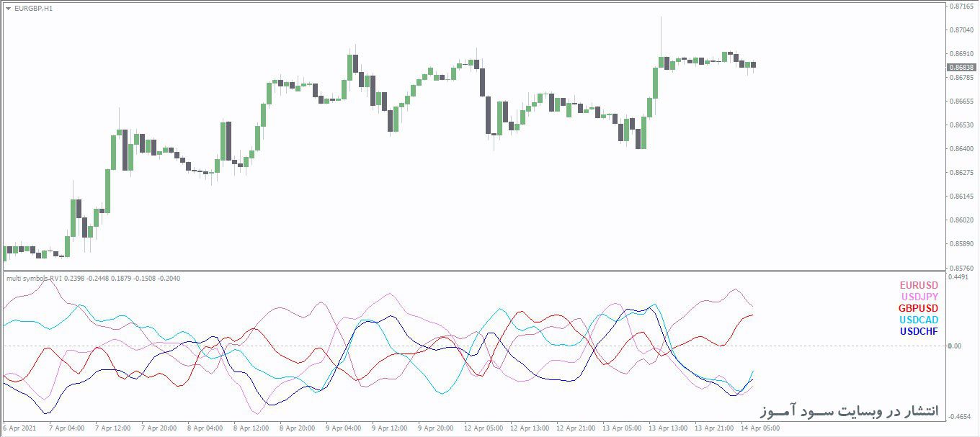Viewport: 980px width, 437px height.
Task: Click the EURUSD legend label
Action: (x=919, y=285)
